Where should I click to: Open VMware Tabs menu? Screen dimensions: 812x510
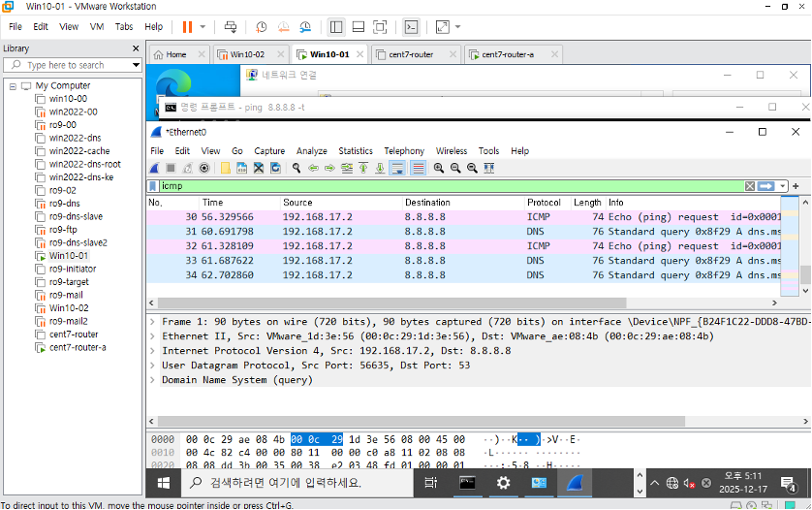(124, 27)
